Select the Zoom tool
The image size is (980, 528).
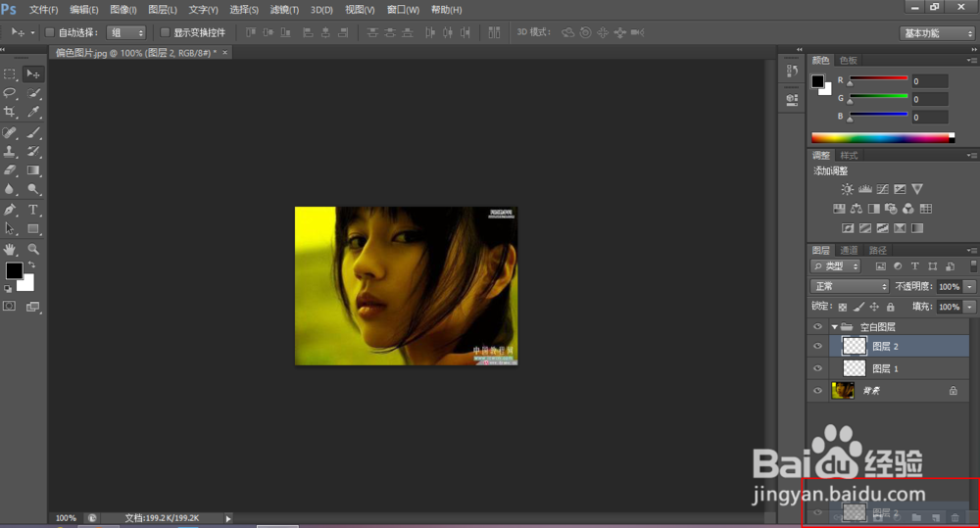click(33, 249)
